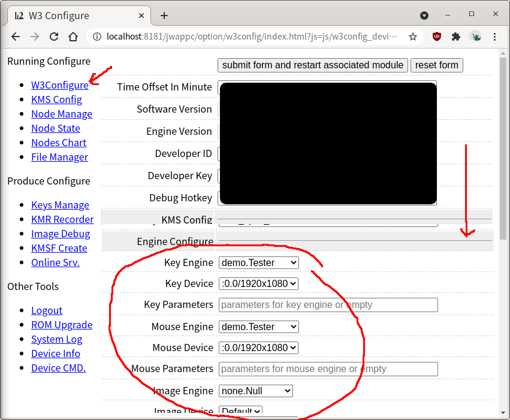Open the Image Debug link
The image size is (510, 420).
pos(61,234)
